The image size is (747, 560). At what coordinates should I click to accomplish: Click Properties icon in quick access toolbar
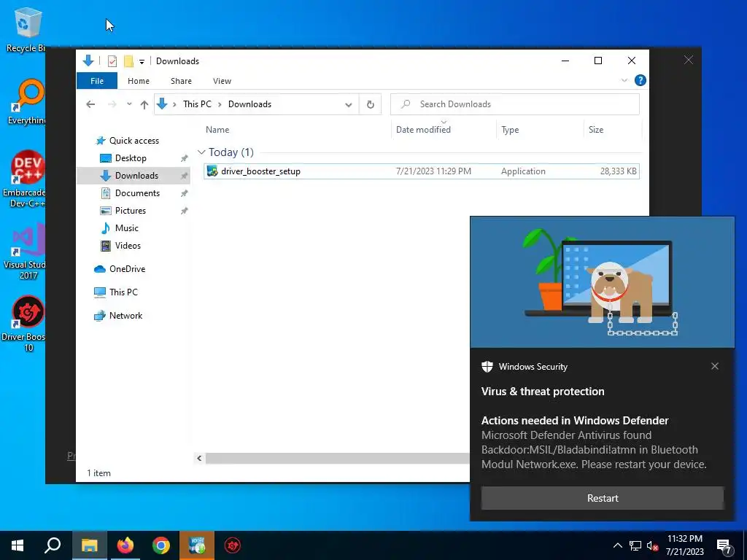(112, 61)
